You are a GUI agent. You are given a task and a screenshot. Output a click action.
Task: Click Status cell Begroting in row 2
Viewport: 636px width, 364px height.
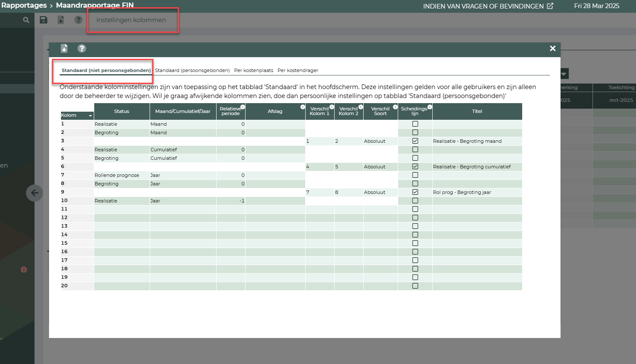(121, 133)
